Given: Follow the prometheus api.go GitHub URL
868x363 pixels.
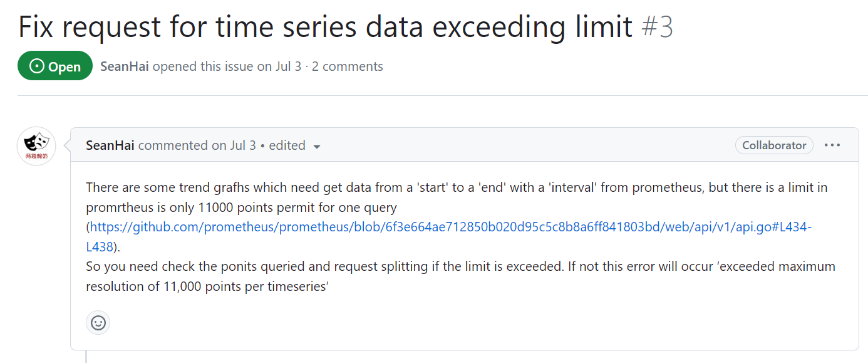Looking at the screenshot, I should coord(450,227).
